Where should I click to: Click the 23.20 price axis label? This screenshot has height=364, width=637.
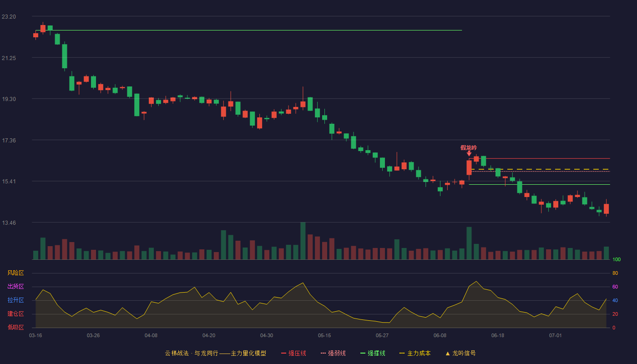pyautogui.click(x=9, y=17)
